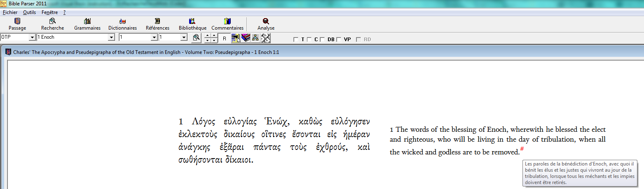The width and height of the screenshot is (644, 189).
Task: Click the lower-left stepper down arrow
Action: tap(208, 40)
